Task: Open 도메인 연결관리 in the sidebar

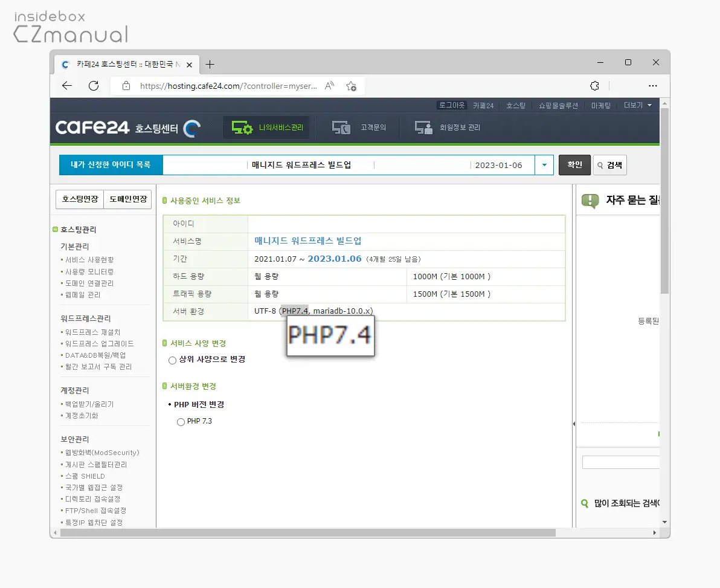Action: coord(89,283)
